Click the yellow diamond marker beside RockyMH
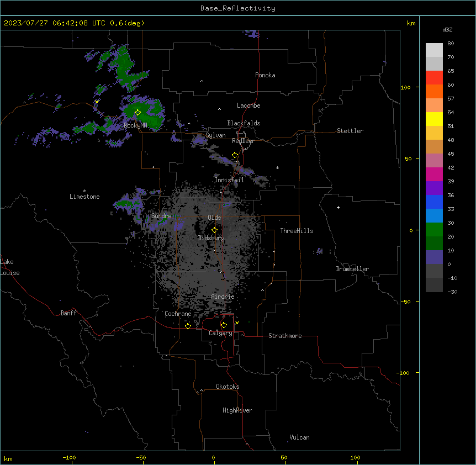476x465 pixels. coord(137,113)
